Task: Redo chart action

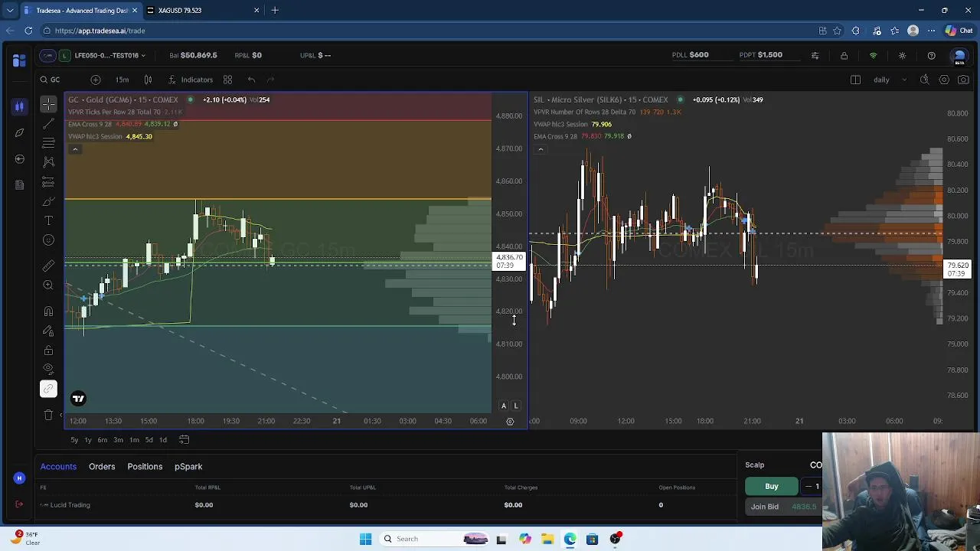Action: coord(270,80)
